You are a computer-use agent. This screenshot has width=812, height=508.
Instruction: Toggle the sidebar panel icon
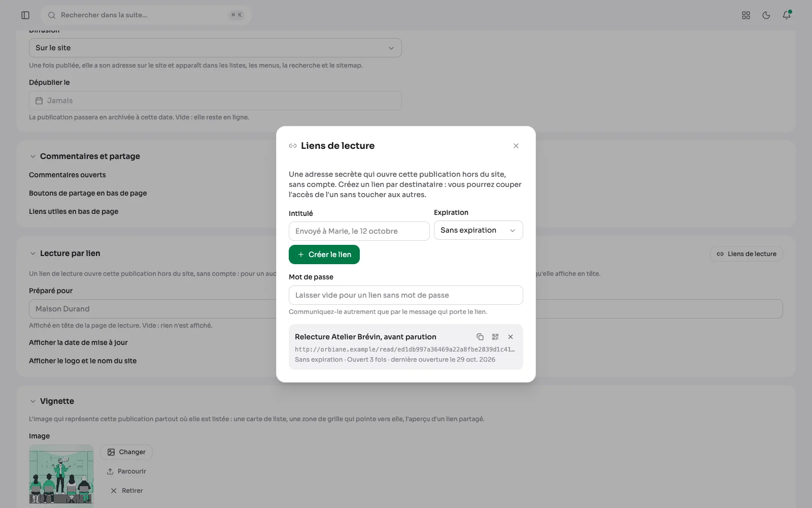point(25,15)
